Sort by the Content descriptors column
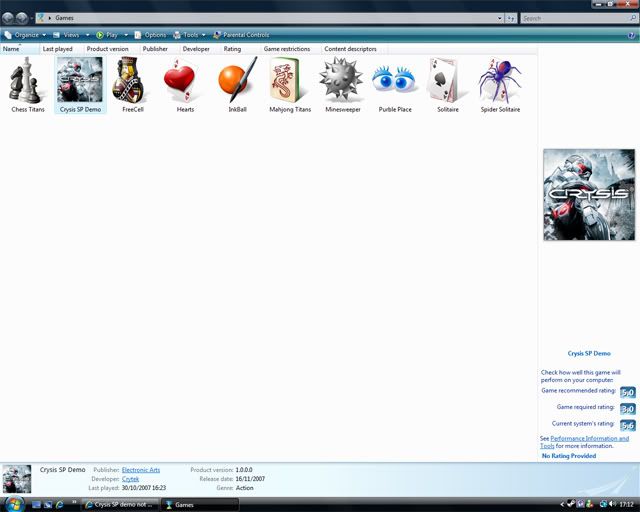Viewport: 640px width, 512px height. [x=354, y=49]
